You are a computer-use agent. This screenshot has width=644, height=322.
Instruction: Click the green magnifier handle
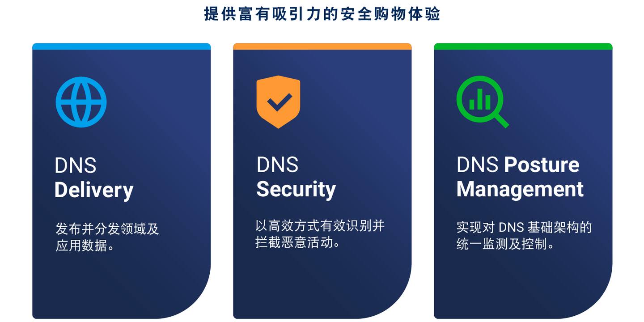click(501, 120)
